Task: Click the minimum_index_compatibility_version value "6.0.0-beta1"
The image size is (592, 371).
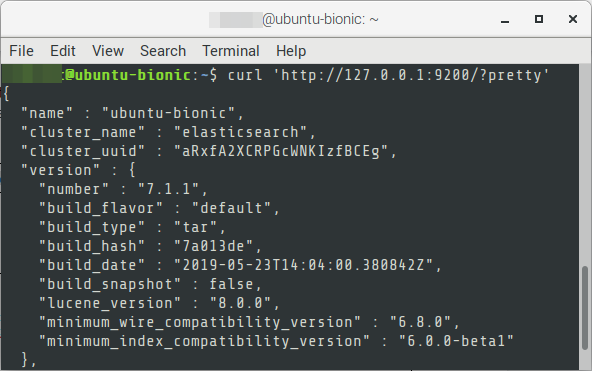Action: pos(456,341)
